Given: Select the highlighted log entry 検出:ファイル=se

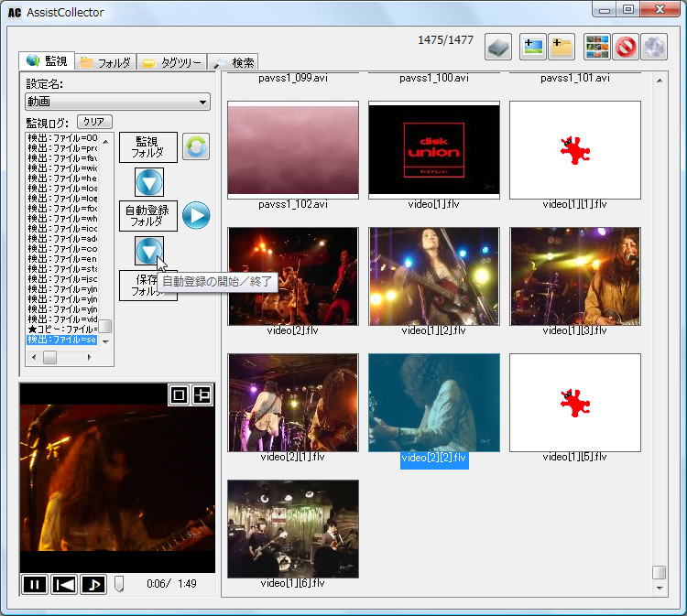Looking at the screenshot, I should pyautogui.click(x=61, y=340).
